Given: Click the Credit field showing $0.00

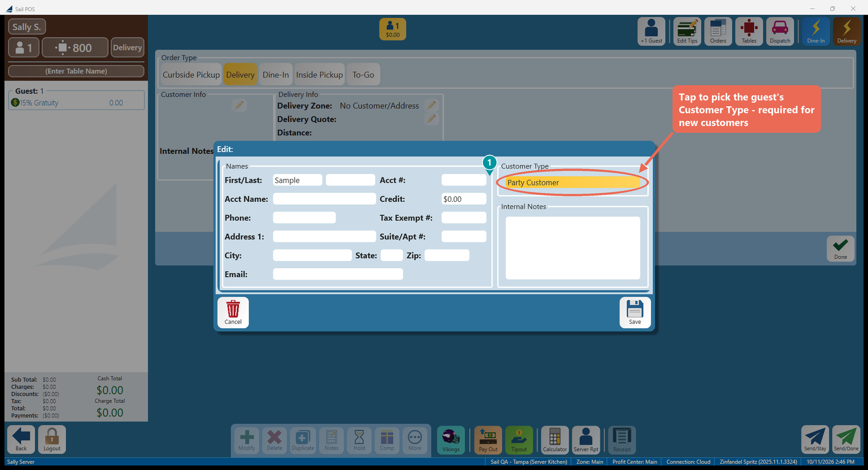Looking at the screenshot, I should (464, 199).
